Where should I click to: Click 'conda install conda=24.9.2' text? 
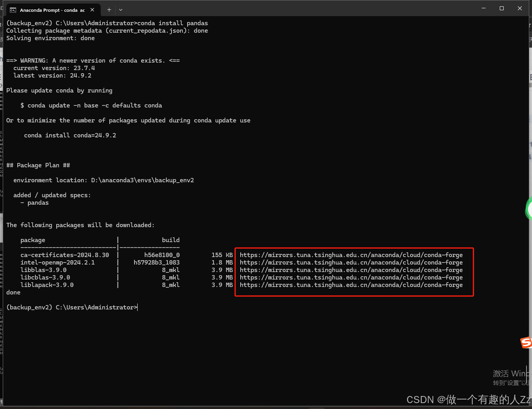pyautogui.click(x=70, y=135)
